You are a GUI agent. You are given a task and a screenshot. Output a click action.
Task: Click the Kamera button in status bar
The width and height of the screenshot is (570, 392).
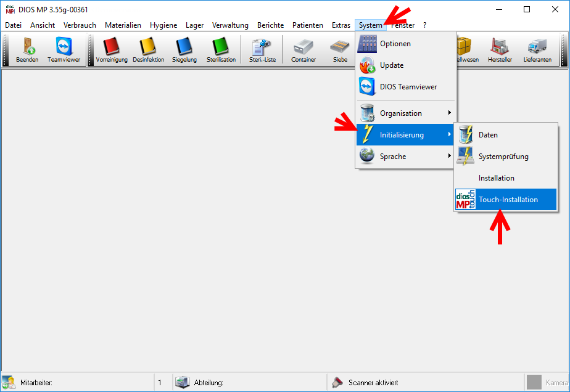click(548, 382)
